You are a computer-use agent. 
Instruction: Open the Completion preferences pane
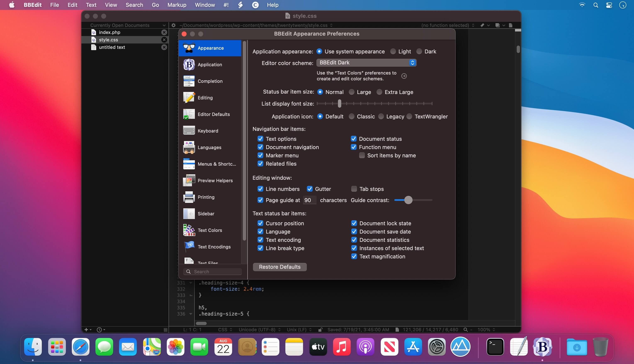click(210, 81)
